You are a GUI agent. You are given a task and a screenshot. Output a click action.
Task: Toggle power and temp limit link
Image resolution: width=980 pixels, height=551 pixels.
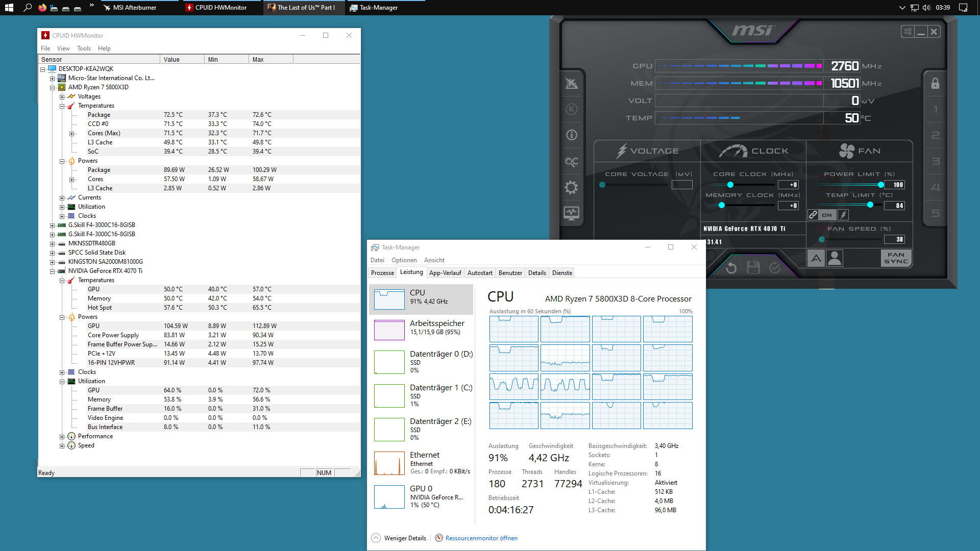pos(813,215)
